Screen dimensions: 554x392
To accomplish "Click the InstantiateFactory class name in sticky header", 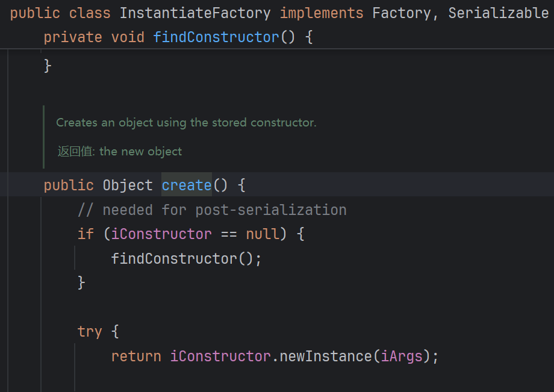I will (195, 13).
